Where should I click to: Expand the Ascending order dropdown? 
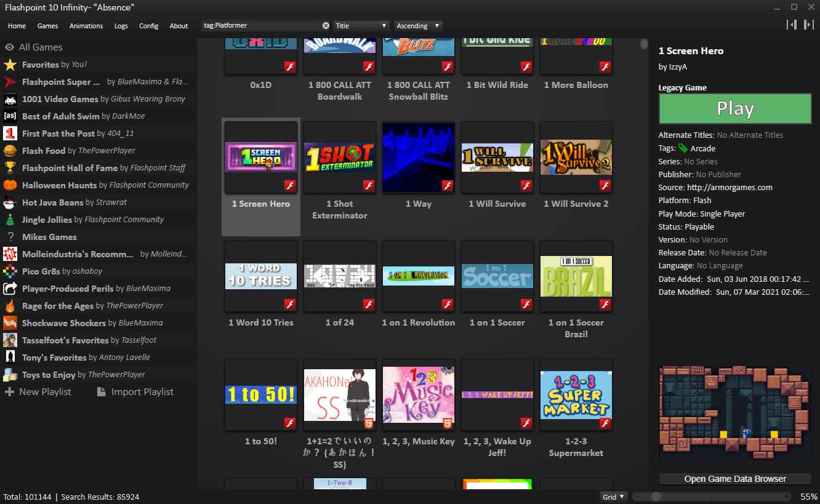point(418,26)
